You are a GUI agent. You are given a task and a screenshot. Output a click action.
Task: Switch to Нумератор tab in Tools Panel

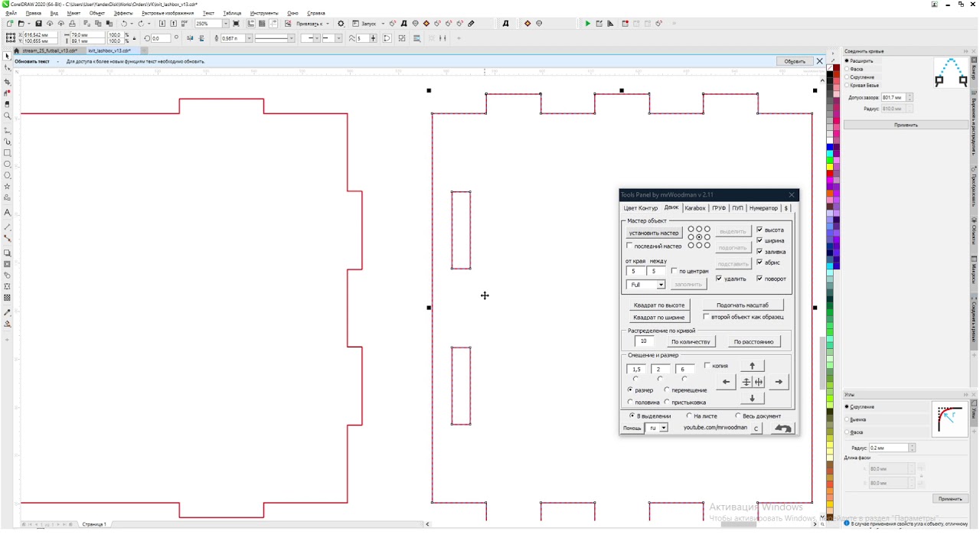click(763, 208)
